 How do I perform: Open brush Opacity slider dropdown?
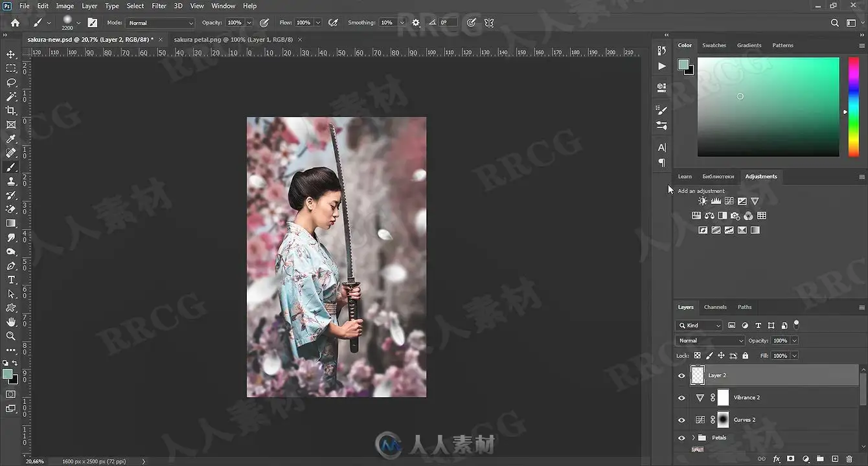tap(249, 23)
